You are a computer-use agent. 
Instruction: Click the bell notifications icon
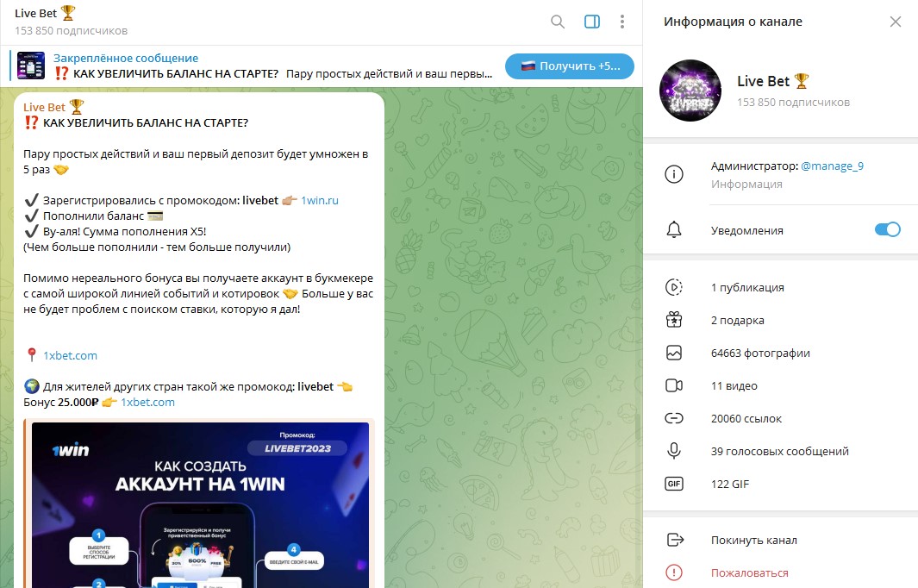click(x=674, y=230)
